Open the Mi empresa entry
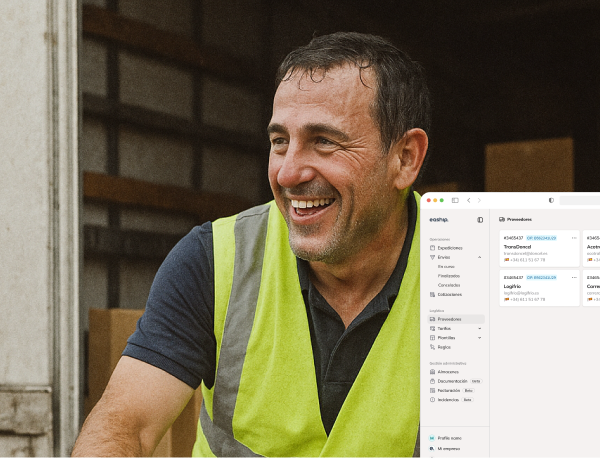The width and height of the screenshot is (600, 458). [x=449, y=448]
